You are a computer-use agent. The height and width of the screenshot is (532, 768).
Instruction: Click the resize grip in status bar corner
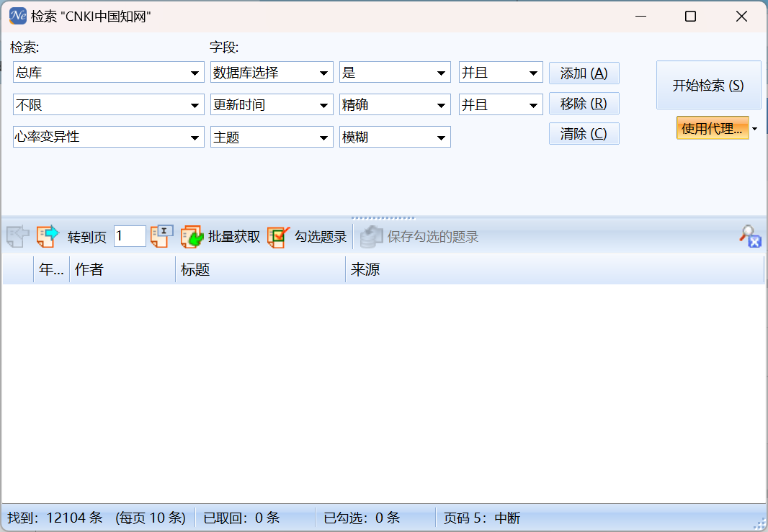coord(759,523)
